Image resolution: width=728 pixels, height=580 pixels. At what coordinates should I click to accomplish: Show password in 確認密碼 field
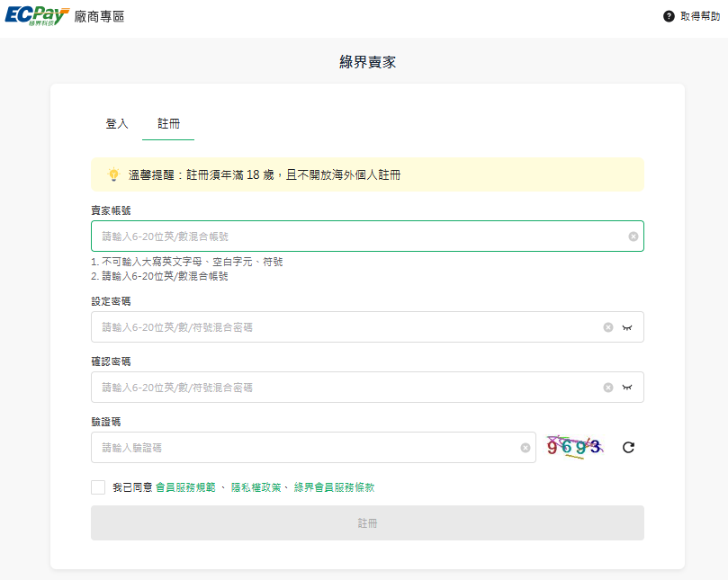coord(627,388)
